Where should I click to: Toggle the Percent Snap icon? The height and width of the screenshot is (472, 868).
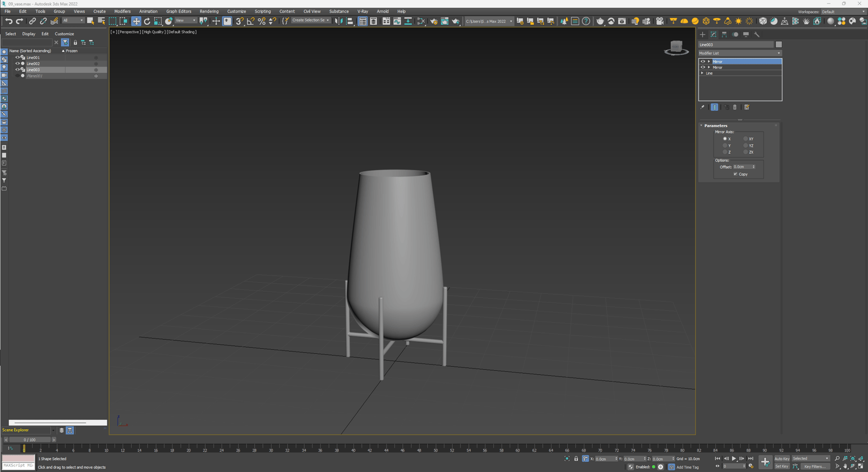coord(262,21)
